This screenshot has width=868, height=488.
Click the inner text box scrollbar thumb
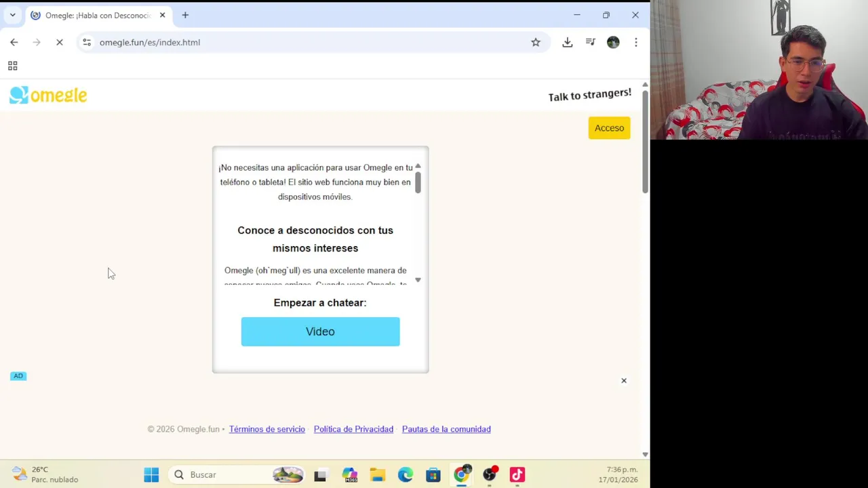418,182
